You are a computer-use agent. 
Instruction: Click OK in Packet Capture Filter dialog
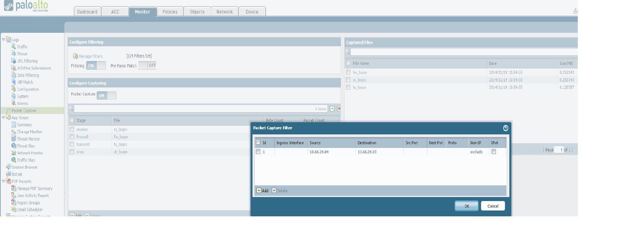pyautogui.click(x=466, y=206)
